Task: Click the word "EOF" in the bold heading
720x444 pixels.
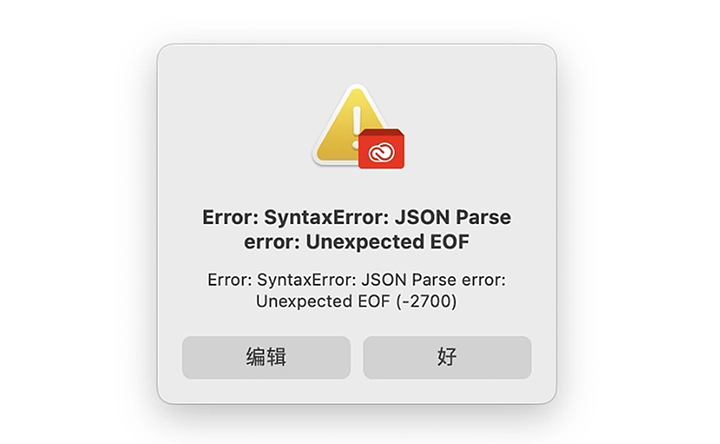Action: click(450, 242)
